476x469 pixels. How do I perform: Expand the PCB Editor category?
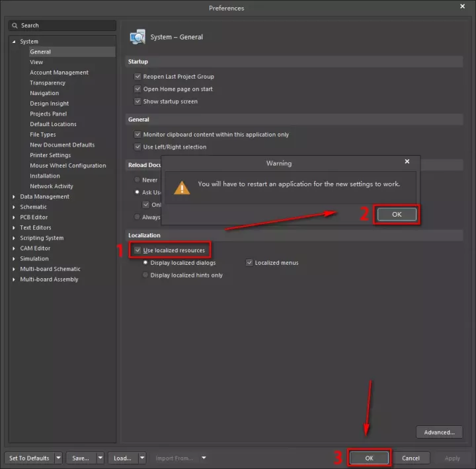tap(14, 217)
